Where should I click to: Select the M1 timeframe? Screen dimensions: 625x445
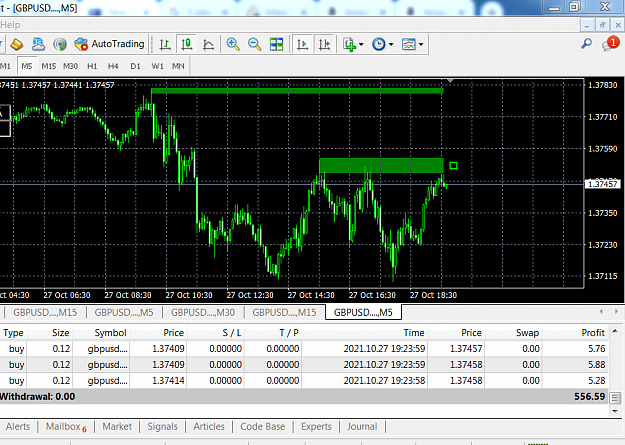(5, 66)
